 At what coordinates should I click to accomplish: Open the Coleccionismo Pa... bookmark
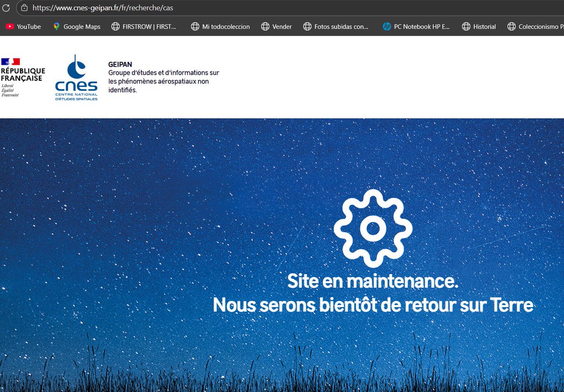540,27
